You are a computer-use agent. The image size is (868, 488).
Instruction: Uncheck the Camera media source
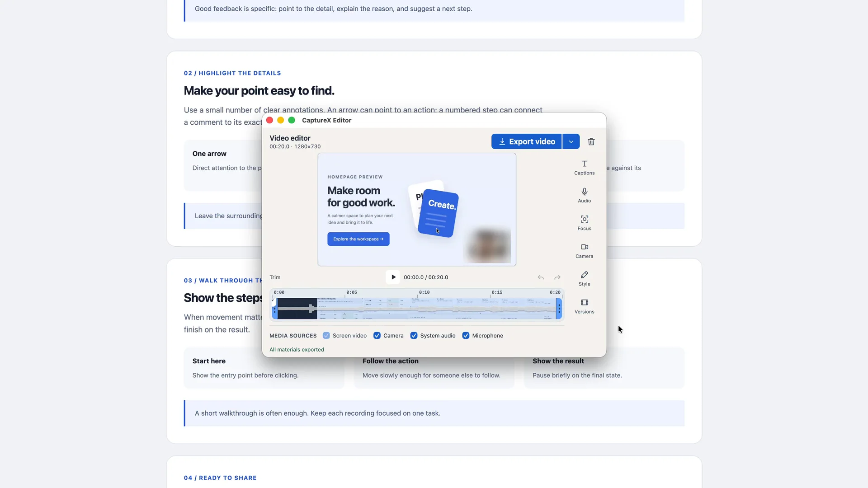click(377, 336)
